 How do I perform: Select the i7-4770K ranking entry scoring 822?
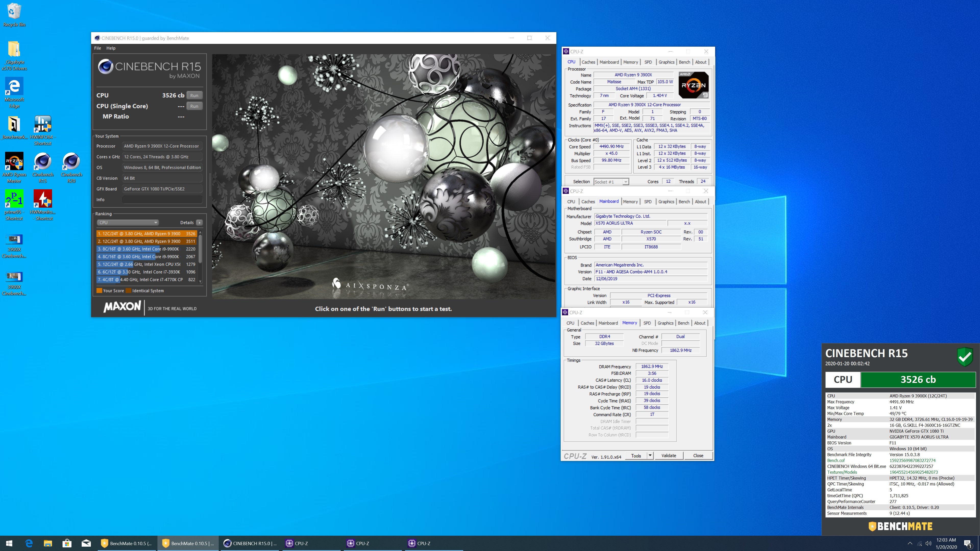click(147, 280)
